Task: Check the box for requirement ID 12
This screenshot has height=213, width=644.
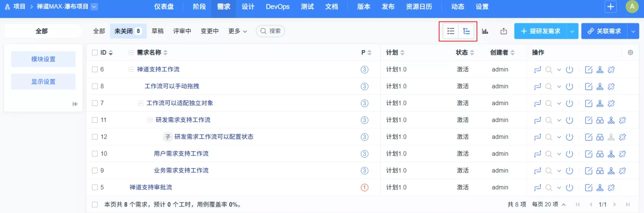Action: pos(95,137)
